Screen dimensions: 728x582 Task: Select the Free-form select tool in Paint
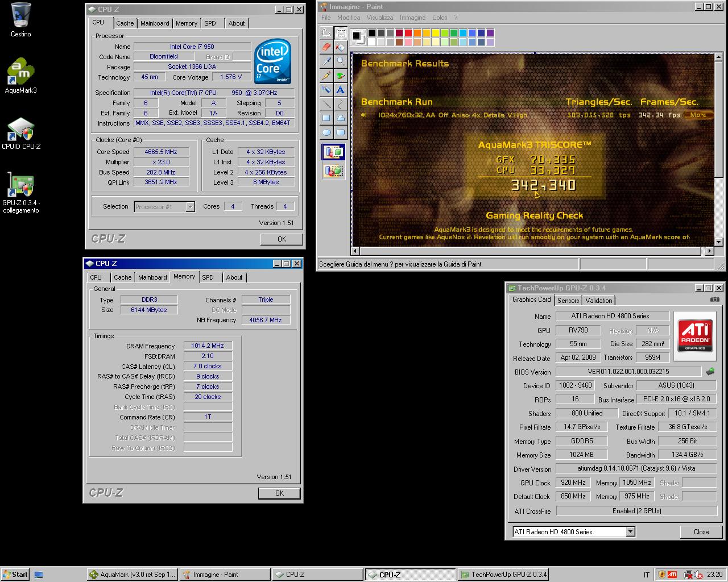(326, 34)
